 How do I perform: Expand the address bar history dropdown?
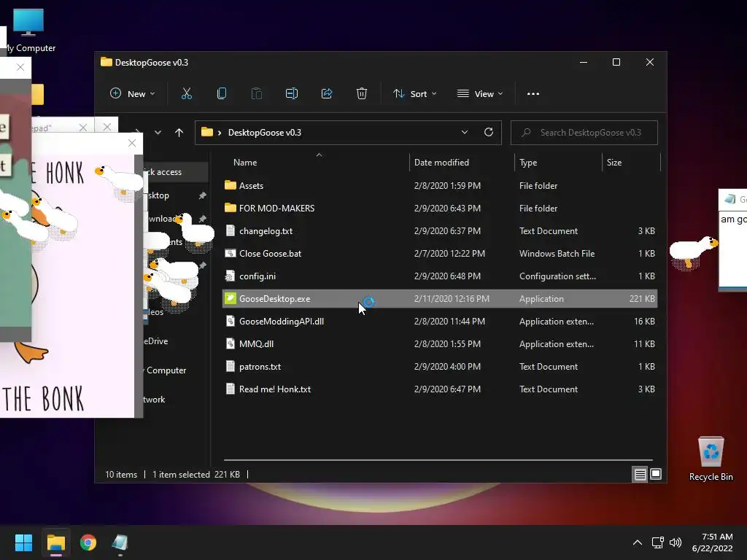[465, 133]
